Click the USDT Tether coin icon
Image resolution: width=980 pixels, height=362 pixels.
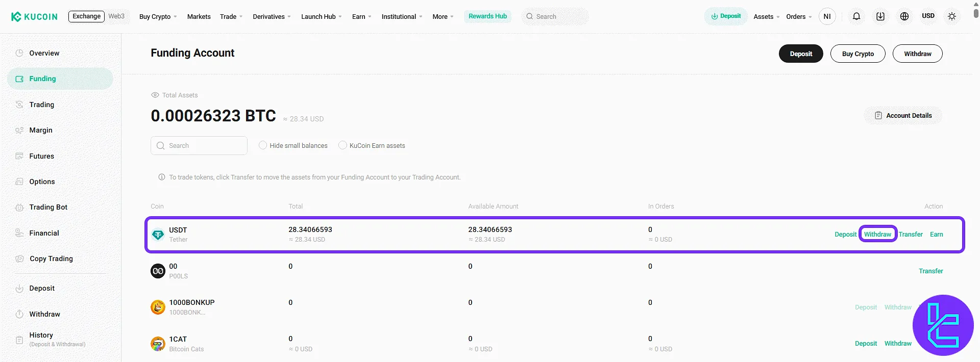[158, 235]
